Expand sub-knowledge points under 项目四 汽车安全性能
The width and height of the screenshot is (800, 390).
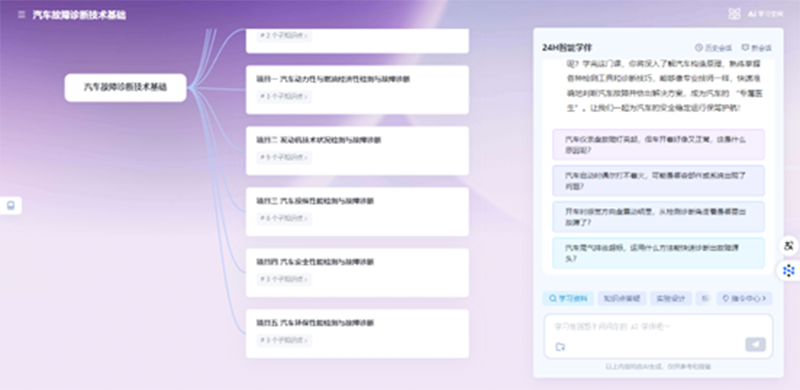point(284,279)
